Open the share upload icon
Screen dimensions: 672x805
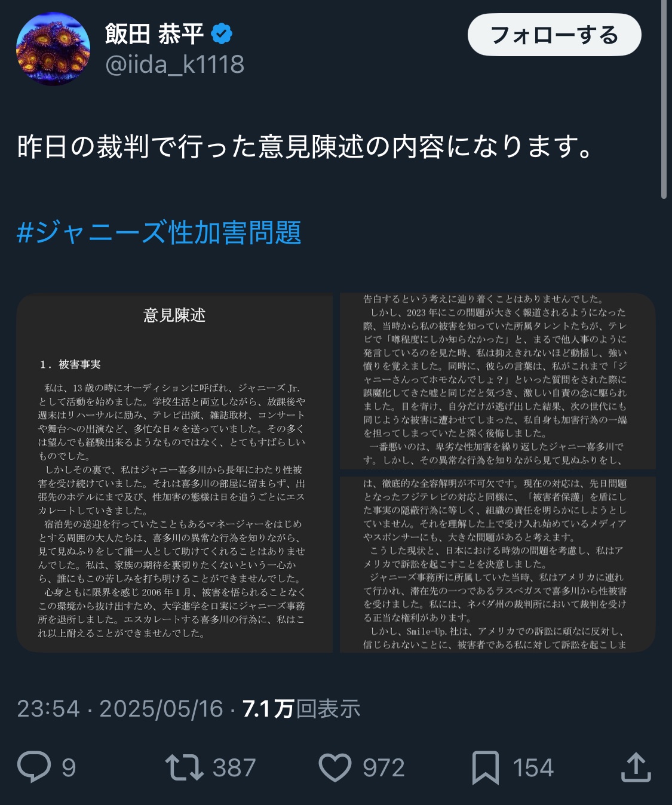tap(636, 767)
